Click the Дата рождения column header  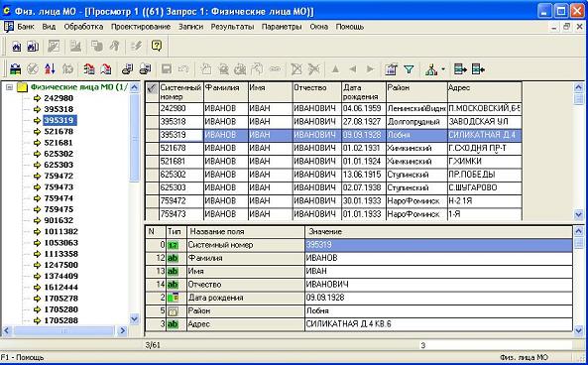coord(363,92)
